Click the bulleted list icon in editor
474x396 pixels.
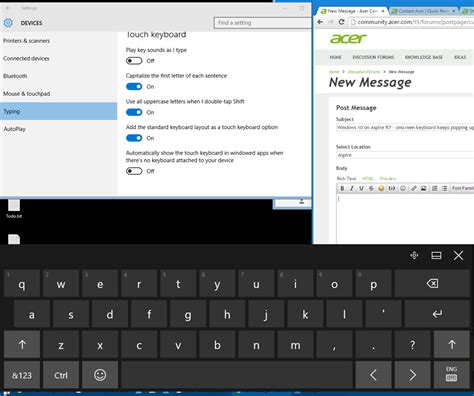click(x=444, y=188)
